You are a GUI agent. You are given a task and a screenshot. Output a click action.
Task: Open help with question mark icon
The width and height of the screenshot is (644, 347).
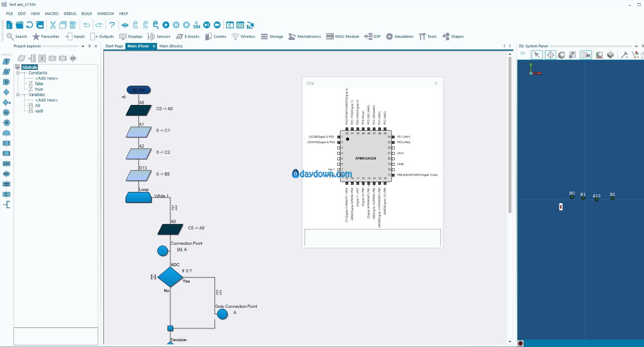coord(112,25)
